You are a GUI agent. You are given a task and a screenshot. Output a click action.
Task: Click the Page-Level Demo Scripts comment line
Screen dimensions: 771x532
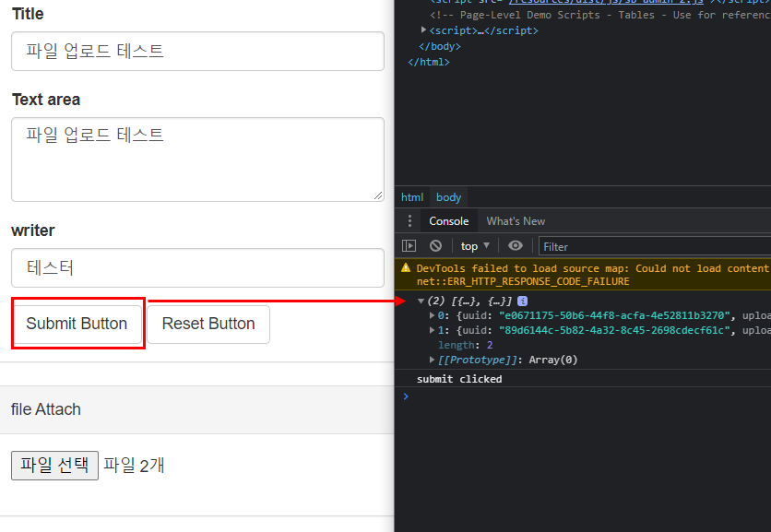click(599, 15)
